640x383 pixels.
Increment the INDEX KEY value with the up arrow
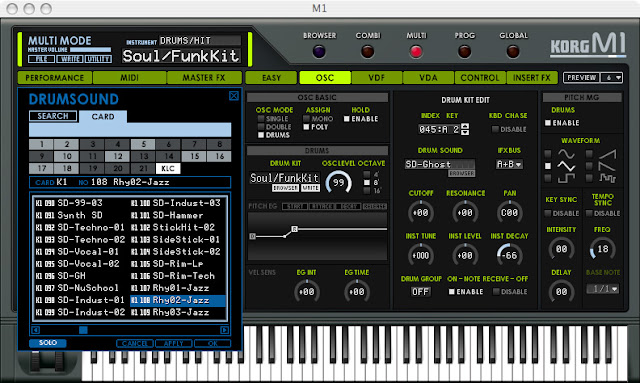(465, 126)
